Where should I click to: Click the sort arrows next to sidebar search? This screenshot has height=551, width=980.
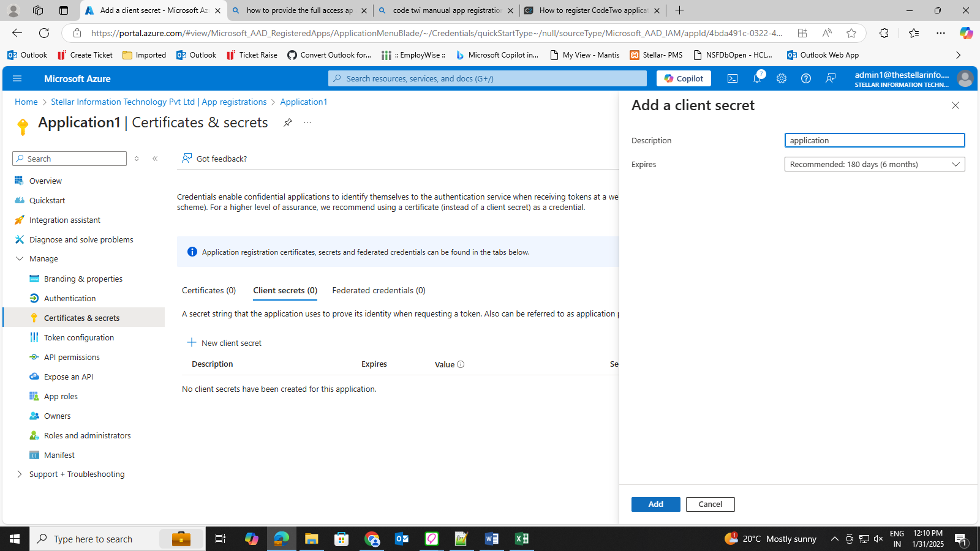[x=137, y=159]
